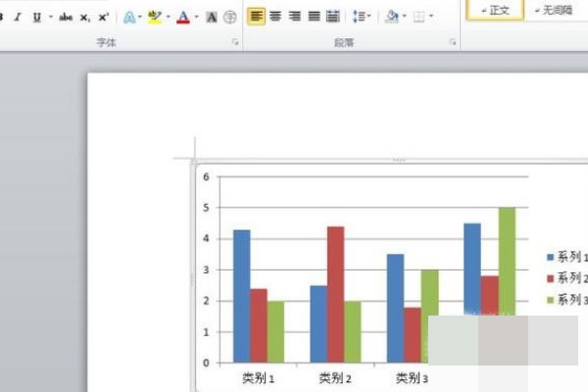Open font color dropdown arrow
The width and height of the screenshot is (588, 392).
197,17
